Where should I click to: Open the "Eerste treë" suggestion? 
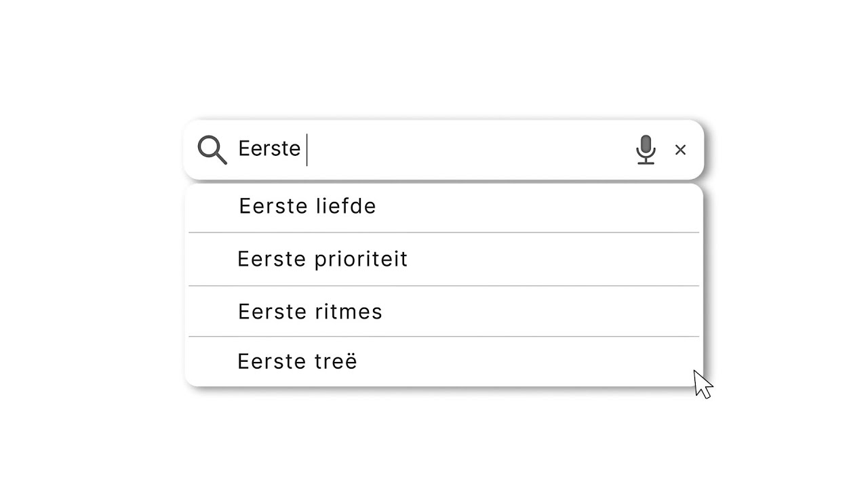click(x=297, y=362)
